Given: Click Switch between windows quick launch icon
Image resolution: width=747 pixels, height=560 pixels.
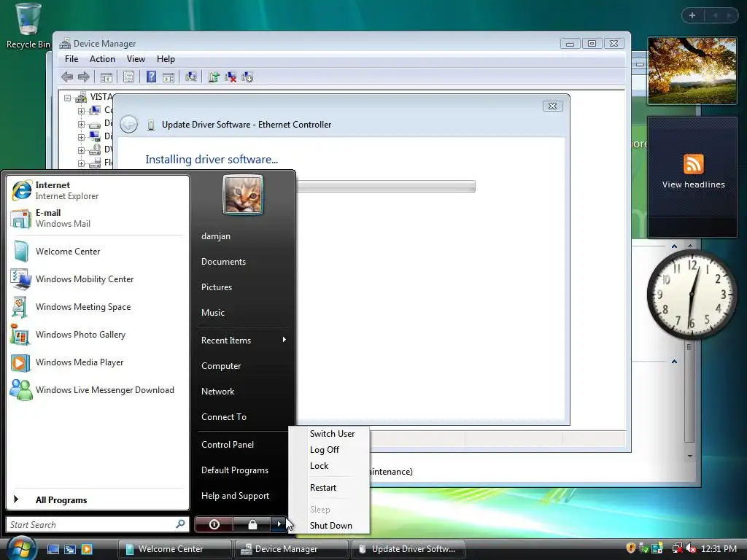Looking at the screenshot, I should 70,549.
